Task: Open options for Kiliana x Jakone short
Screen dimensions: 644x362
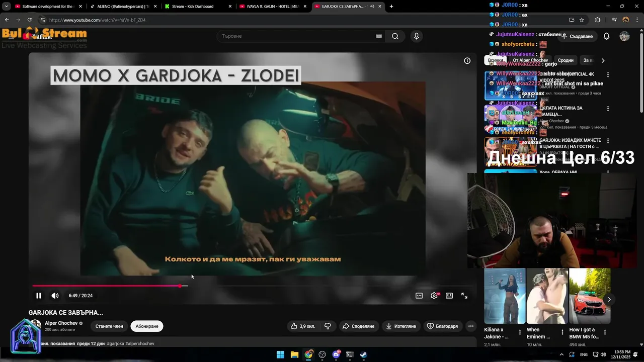Action: click(520, 332)
